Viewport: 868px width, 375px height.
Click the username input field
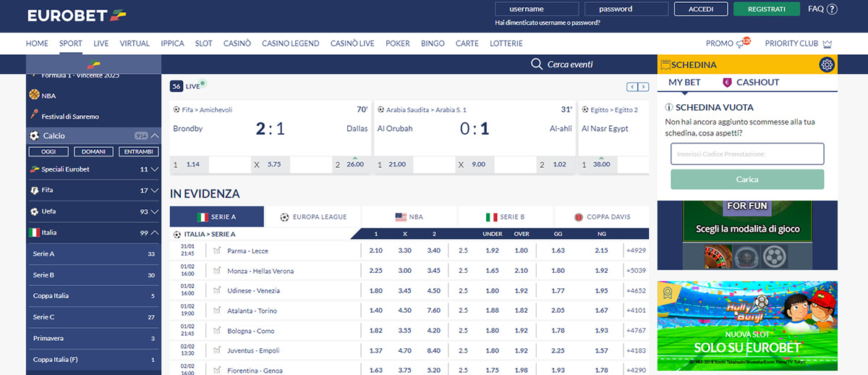point(537,9)
